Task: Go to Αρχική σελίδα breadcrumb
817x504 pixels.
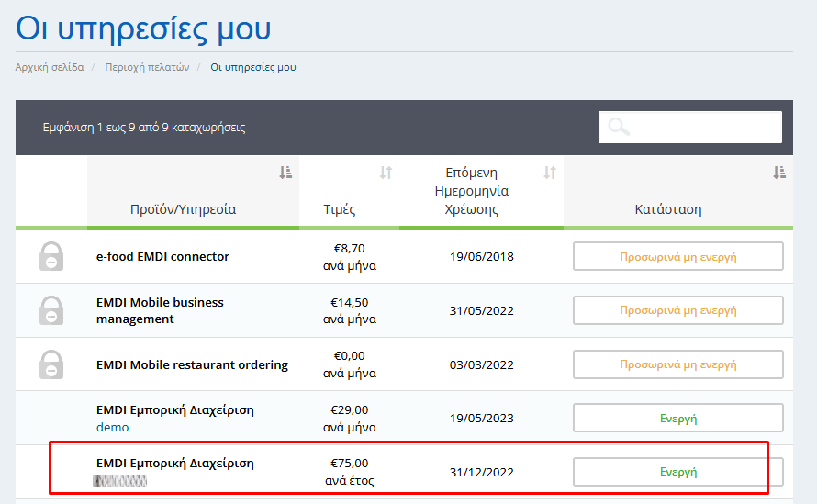Action: tap(50, 67)
